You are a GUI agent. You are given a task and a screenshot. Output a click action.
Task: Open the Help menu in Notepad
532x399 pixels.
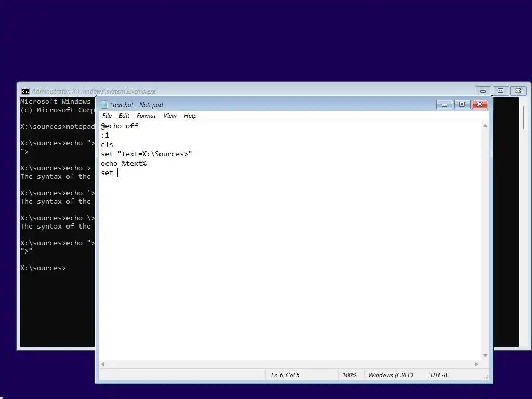click(x=190, y=116)
